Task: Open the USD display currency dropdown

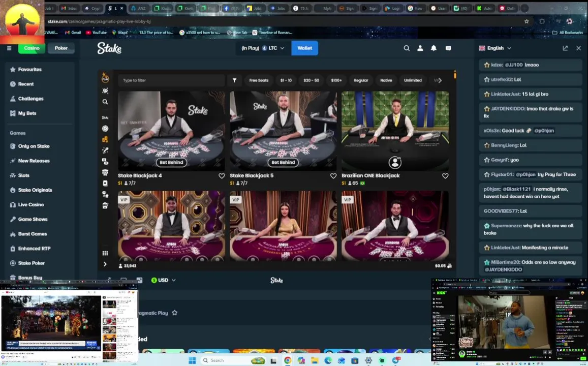Action: pos(164,280)
